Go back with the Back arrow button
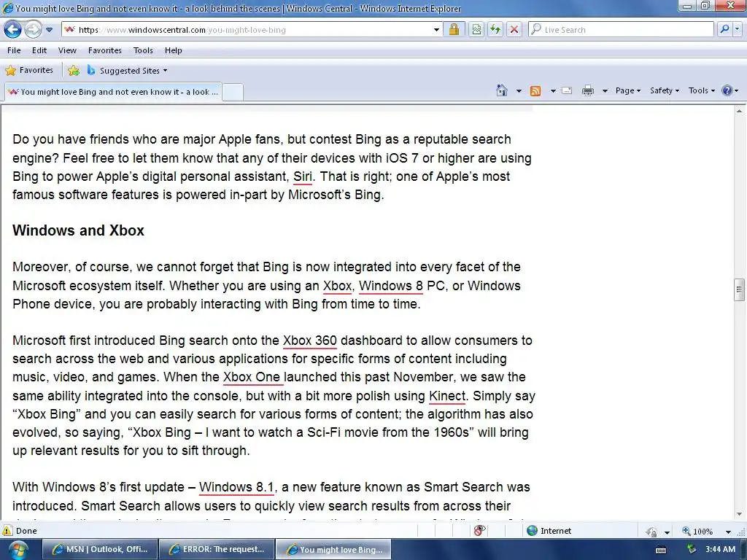 click(12, 29)
